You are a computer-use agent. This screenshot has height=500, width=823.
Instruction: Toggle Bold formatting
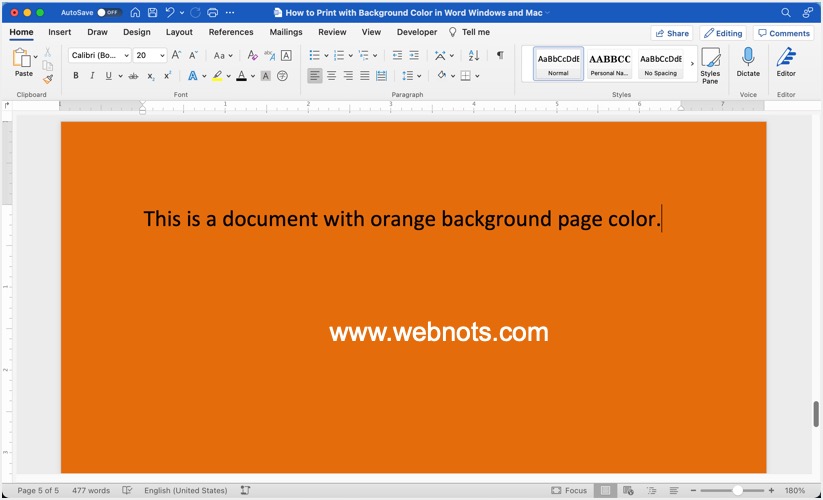coord(76,76)
